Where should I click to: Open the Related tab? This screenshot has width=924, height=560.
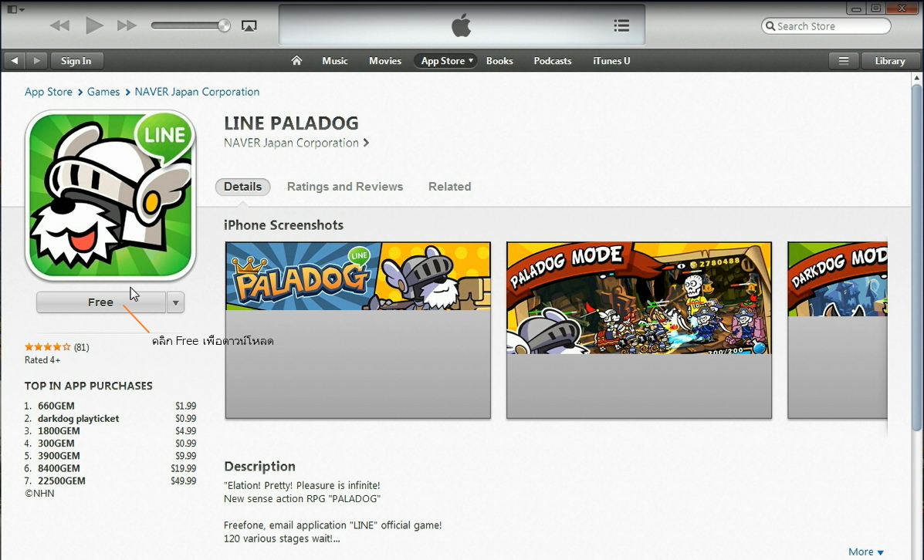click(x=449, y=187)
